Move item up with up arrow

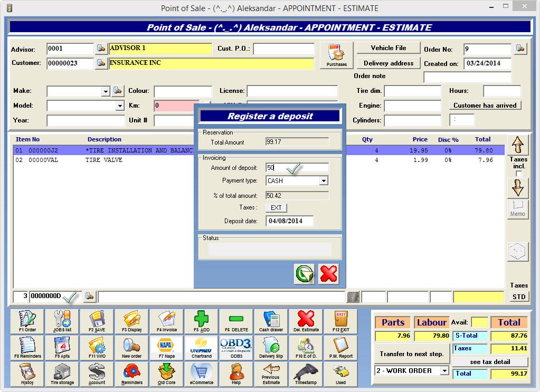point(518,144)
